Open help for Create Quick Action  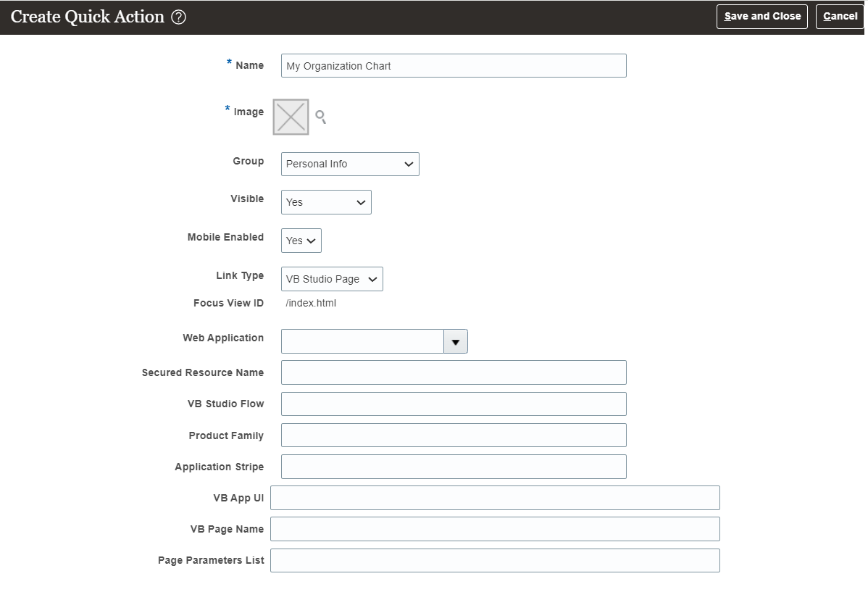pyautogui.click(x=178, y=16)
